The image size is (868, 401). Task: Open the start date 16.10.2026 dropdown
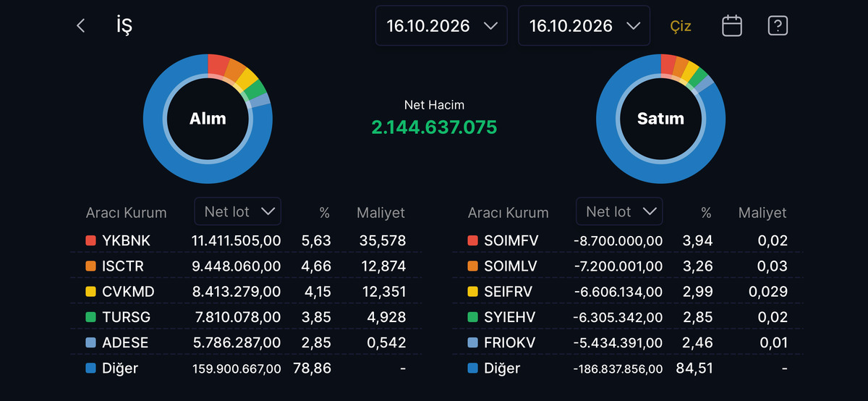click(x=441, y=26)
